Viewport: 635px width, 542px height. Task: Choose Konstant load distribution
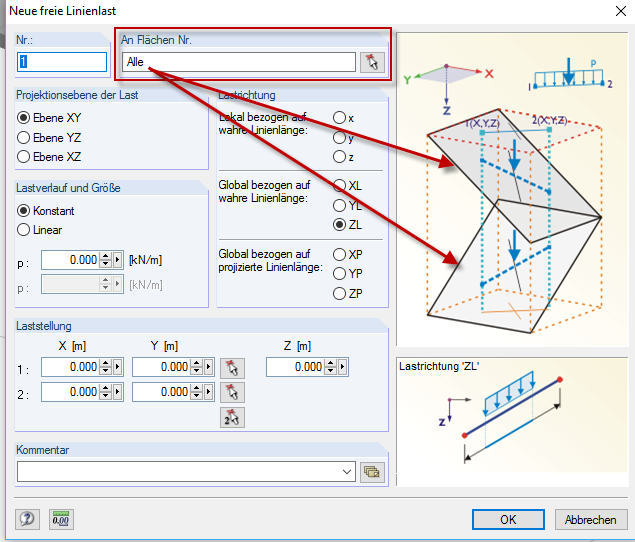pos(46,211)
